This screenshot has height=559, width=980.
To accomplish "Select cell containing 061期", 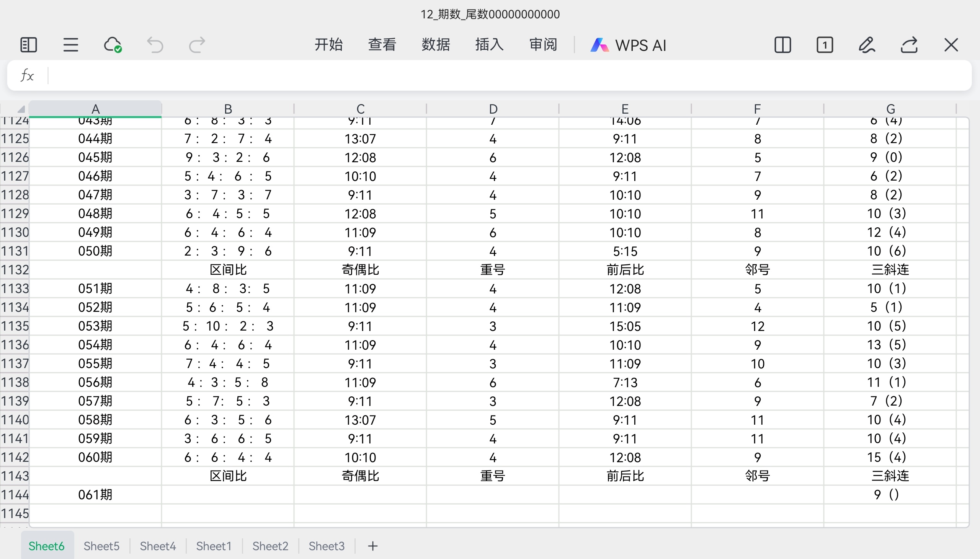I will click(x=95, y=494).
